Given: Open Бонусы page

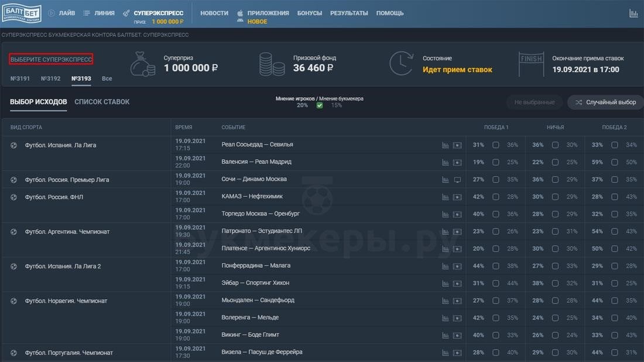Looking at the screenshot, I should [x=309, y=13].
